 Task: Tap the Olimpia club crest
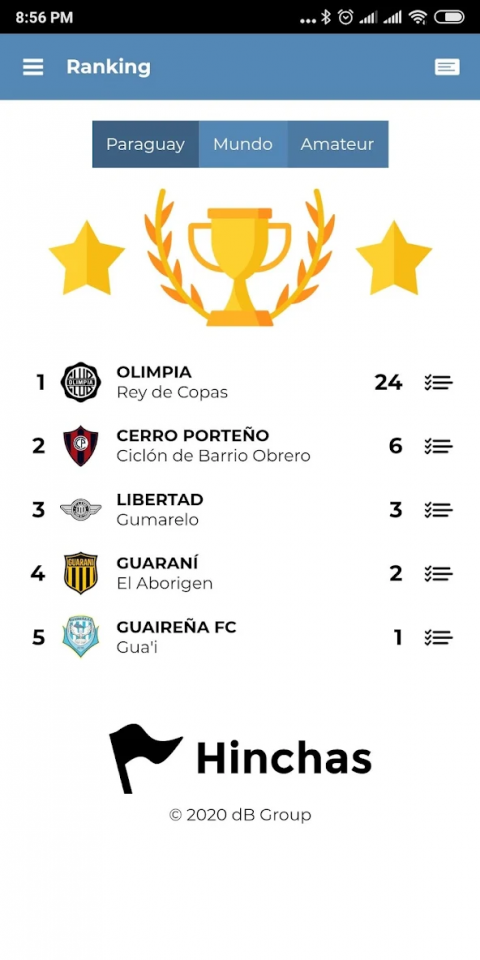[81, 382]
